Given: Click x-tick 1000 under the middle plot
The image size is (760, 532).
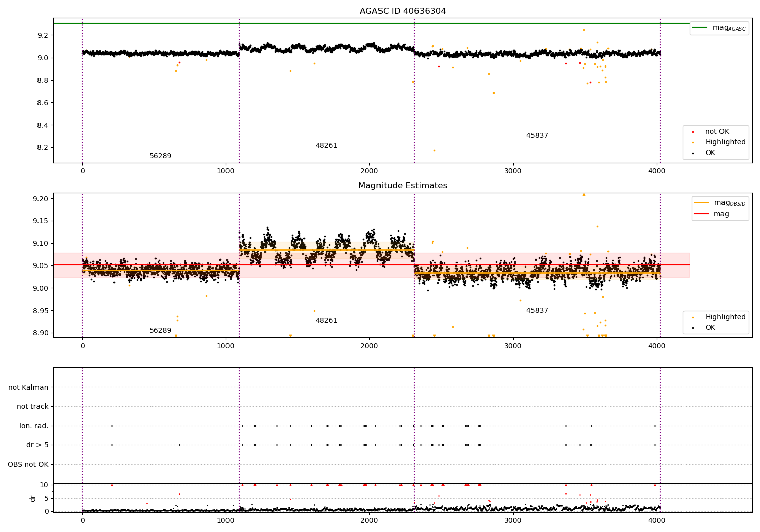Looking at the screenshot, I should [x=225, y=346].
